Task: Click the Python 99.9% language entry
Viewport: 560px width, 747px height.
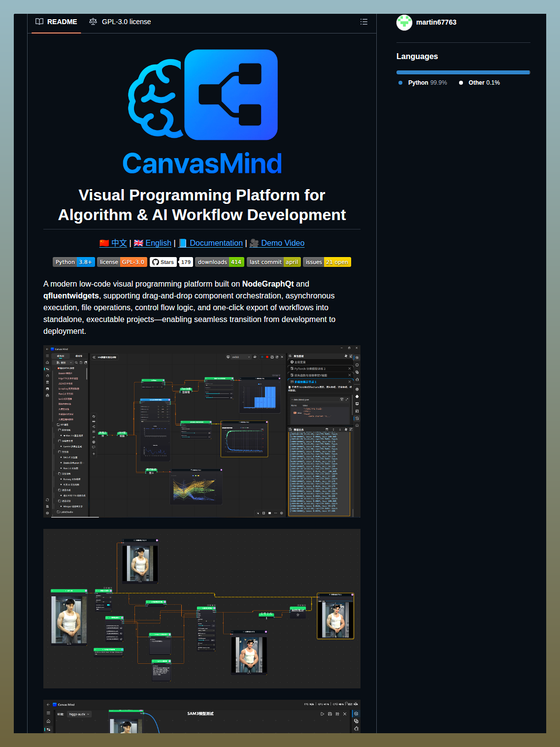Action: (x=423, y=83)
